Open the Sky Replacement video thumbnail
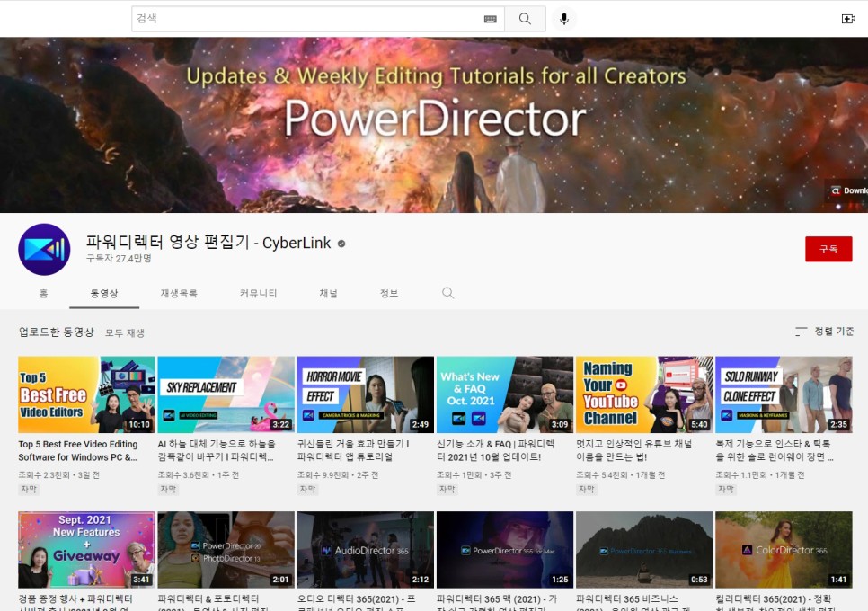This screenshot has height=611, width=868. 226,394
